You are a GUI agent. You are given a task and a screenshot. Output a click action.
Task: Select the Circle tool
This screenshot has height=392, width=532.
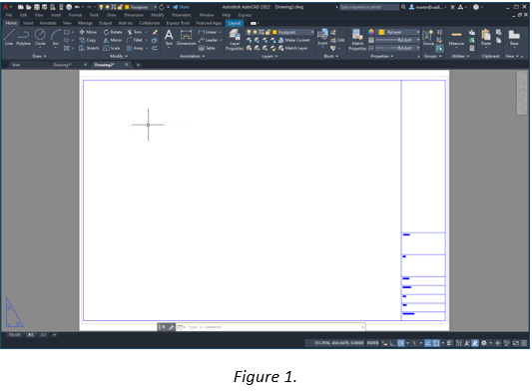click(40, 37)
